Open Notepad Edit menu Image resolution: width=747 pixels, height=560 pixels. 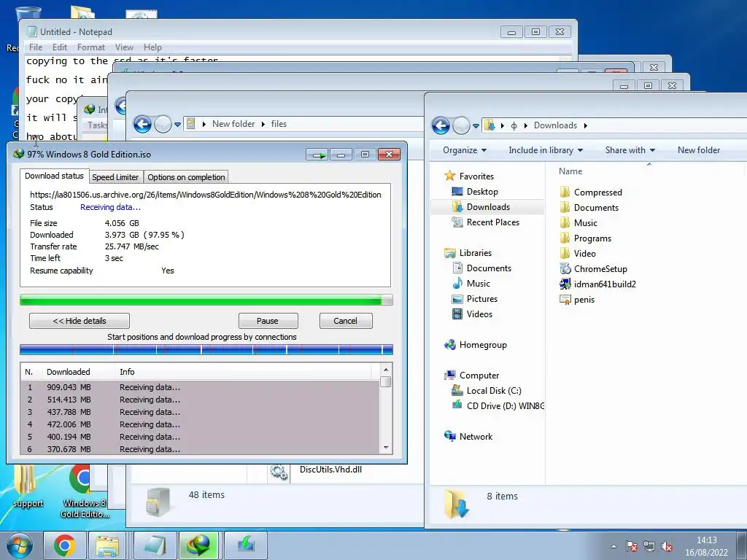pos(60,47)
